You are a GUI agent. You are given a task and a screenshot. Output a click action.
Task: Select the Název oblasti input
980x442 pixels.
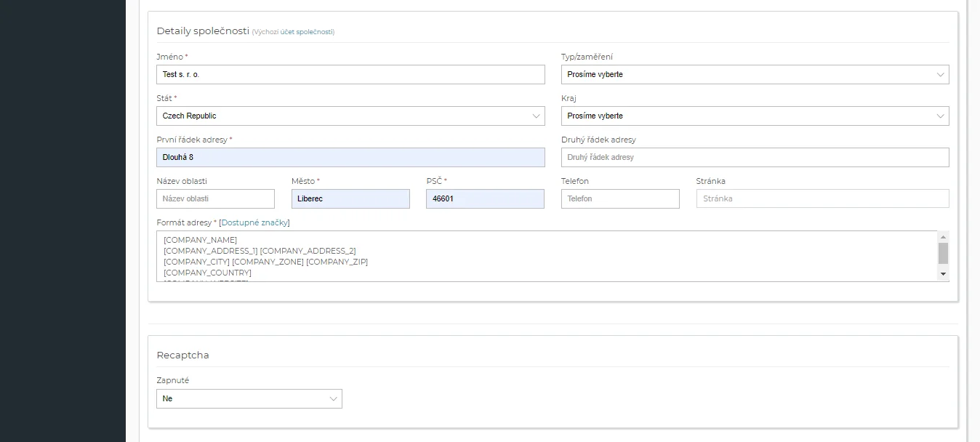215,199
